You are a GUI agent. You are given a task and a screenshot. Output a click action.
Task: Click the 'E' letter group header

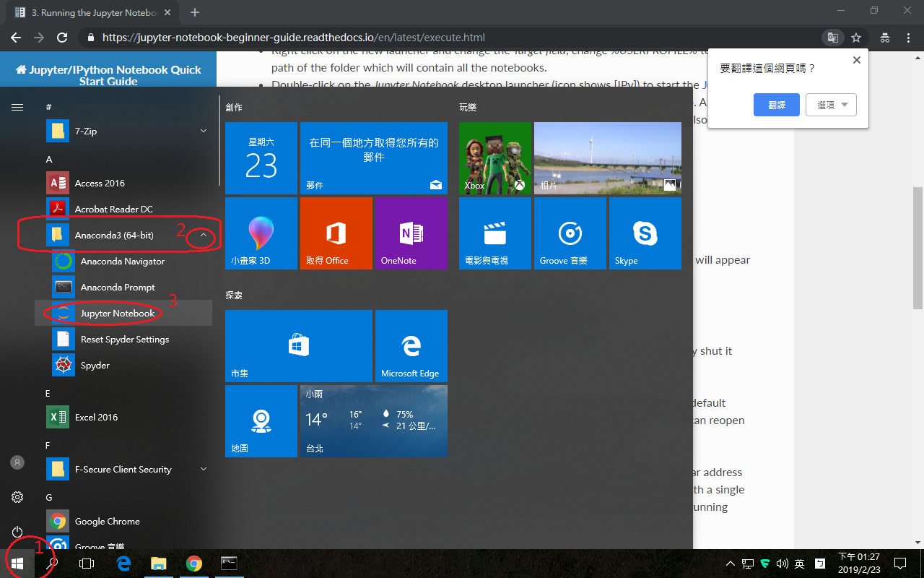click(48, 393)
